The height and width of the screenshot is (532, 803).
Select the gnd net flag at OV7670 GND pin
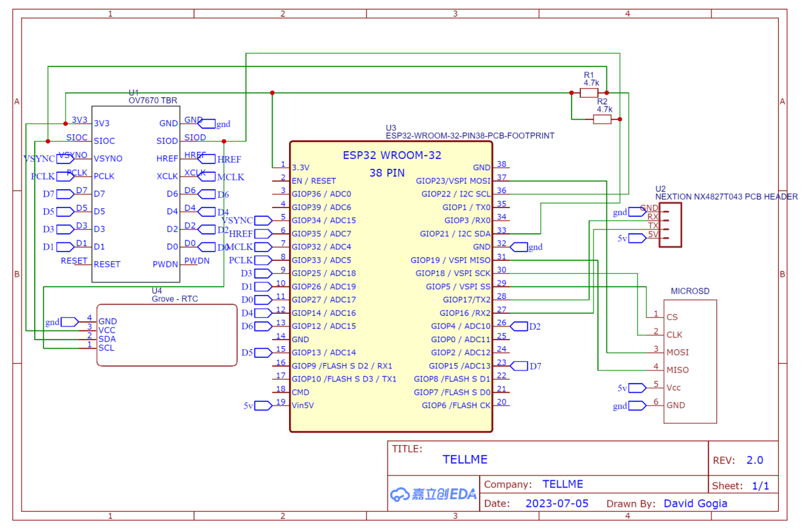click(x=206, y=123)
